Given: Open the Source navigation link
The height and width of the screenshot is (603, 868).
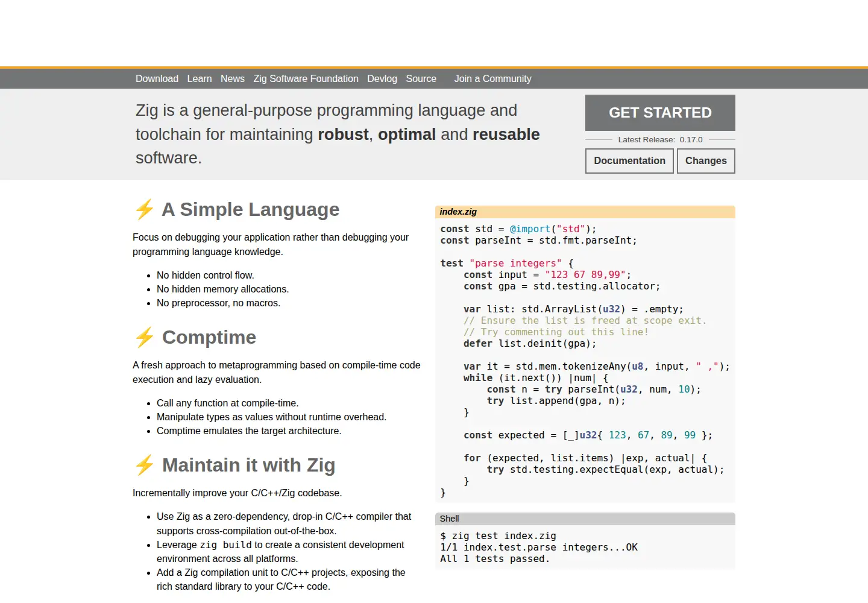Looking at the screenshot, I should point(421,78).
